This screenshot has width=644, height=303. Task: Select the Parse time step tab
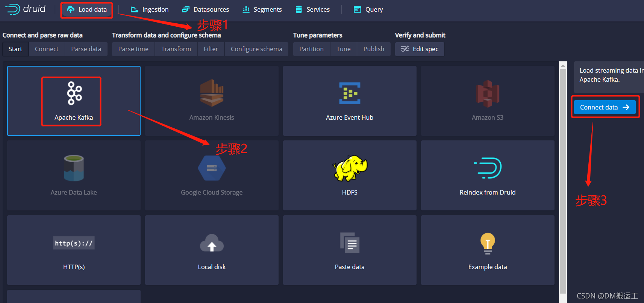[133, 49]
